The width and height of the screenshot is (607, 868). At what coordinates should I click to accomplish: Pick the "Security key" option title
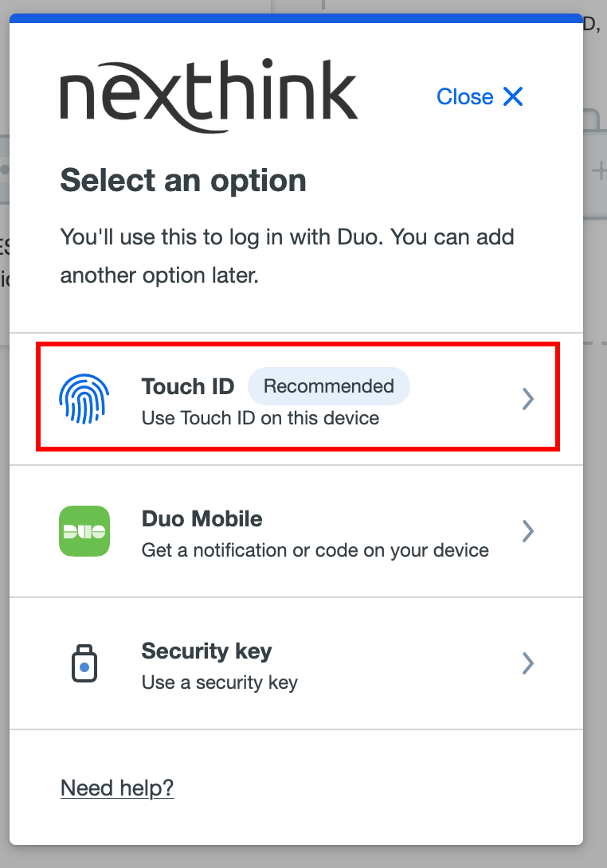206,651
